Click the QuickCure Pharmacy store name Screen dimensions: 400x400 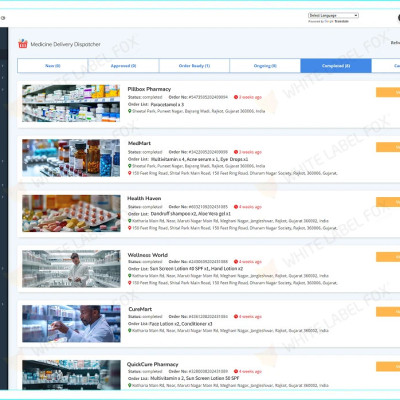[153, 364]
